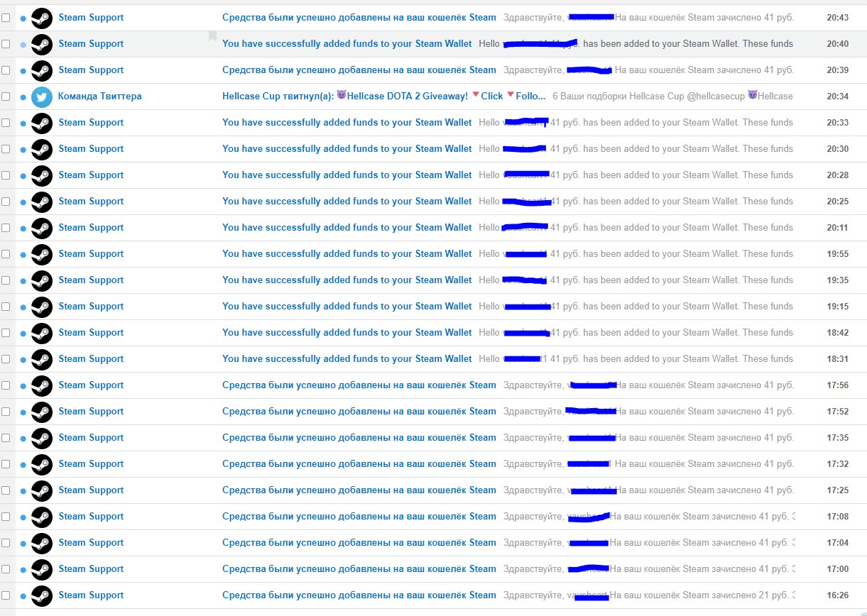Click the Steam avatar on the 20:43 email
The height and width of the screenshot is (616, 867).
click(x=42, y=18)
